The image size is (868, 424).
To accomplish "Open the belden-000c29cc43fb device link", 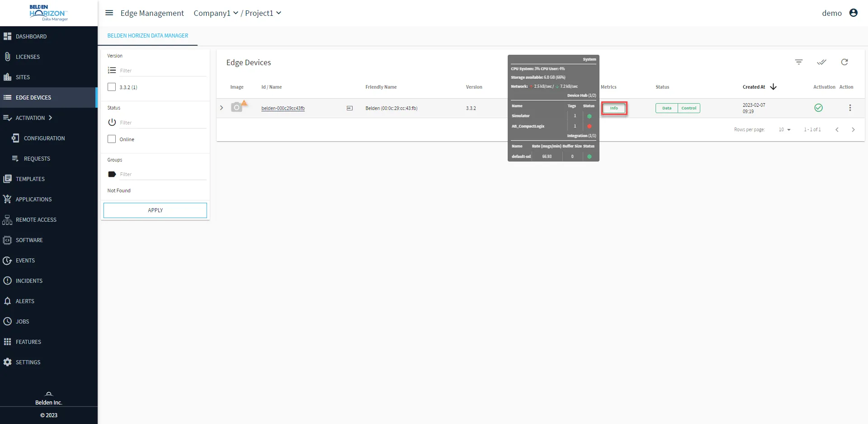I will (283, 108).
